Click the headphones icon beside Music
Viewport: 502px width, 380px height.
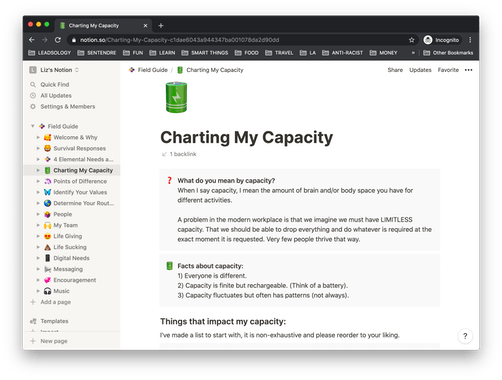coord(48,291)
